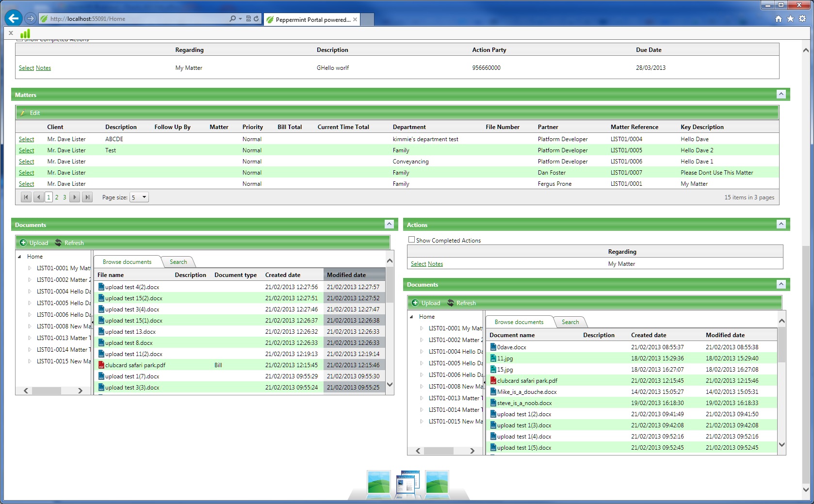Screen dimensions: 814x504
Task: Tick the Show Completed Actions checkbox under Actions
Action: pyautogui.click(x=411, y=240)
